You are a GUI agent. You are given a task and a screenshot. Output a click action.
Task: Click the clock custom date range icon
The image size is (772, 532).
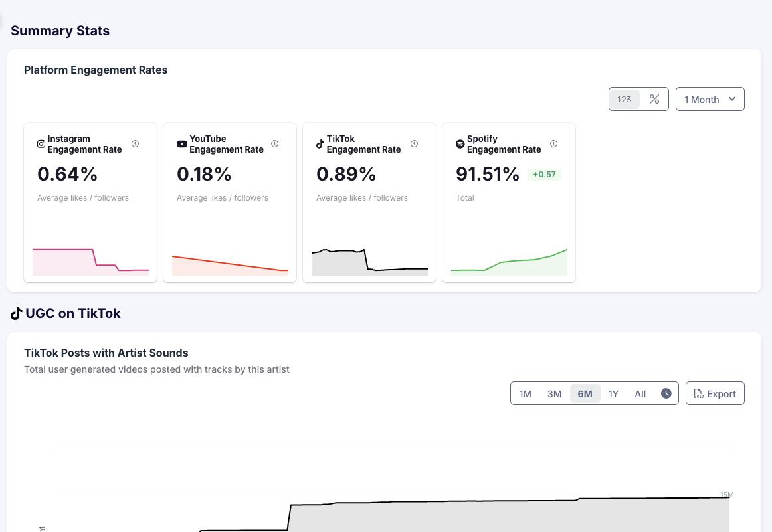coord(666,393)
